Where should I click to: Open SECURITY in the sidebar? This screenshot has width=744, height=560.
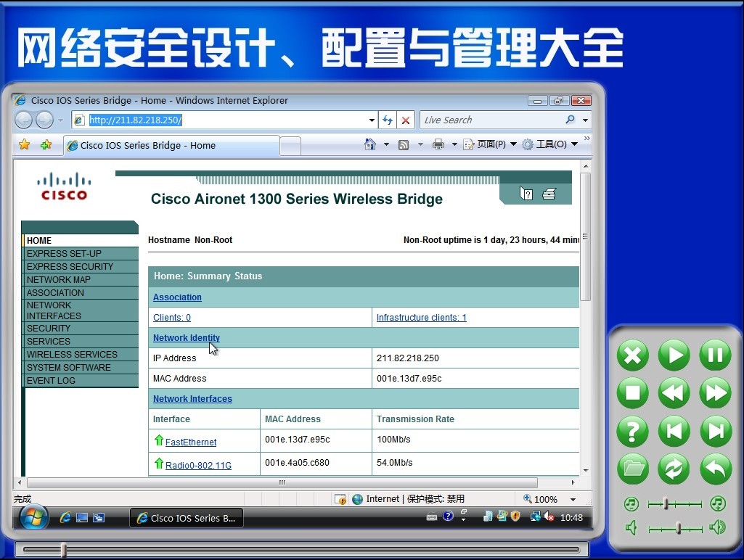click(x=80, y=328)
